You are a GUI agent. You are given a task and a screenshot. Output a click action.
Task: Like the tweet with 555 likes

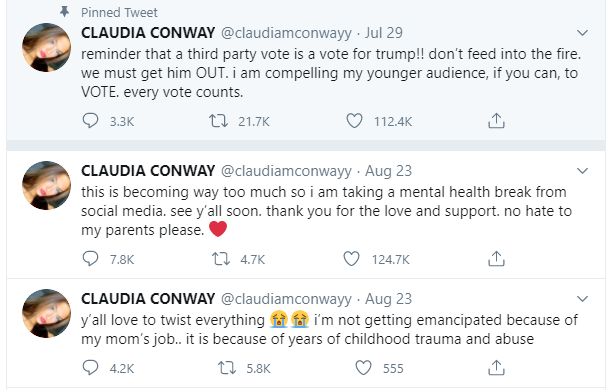(x=363, y=368)
